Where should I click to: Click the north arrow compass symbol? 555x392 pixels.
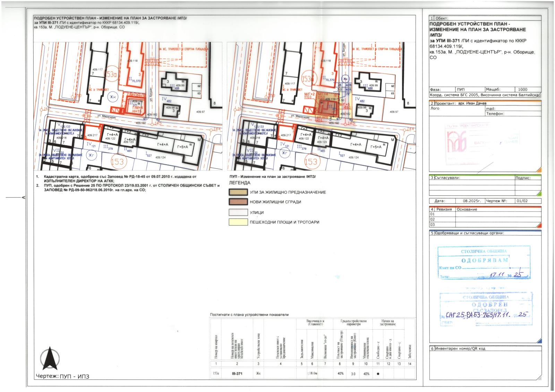click(x=50, y=359)
